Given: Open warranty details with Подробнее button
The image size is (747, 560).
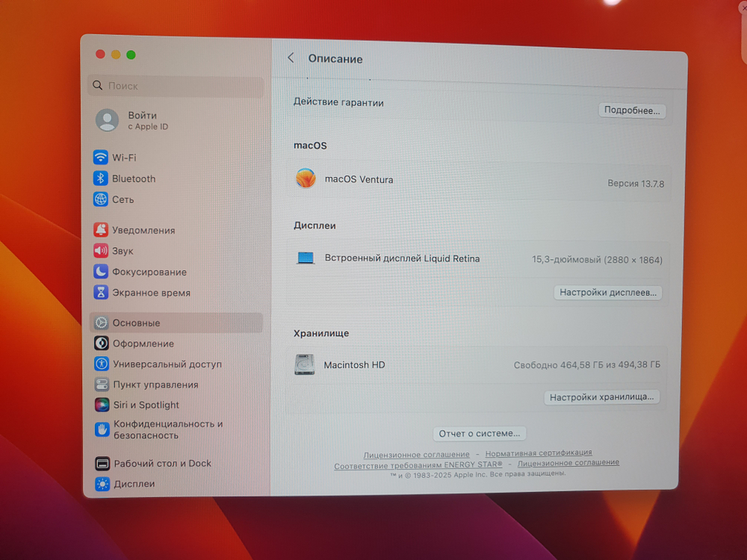Looking at the screenshot, I should point(632,111).
